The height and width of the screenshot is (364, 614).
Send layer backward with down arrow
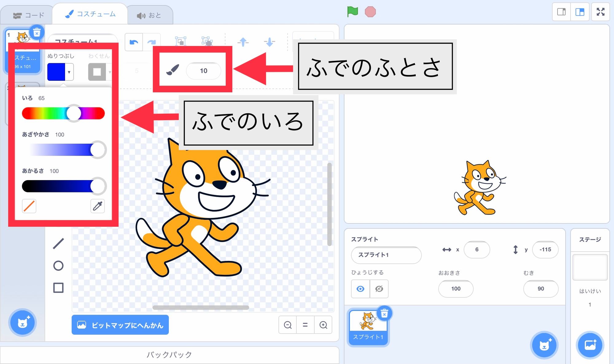pos(269,42)
